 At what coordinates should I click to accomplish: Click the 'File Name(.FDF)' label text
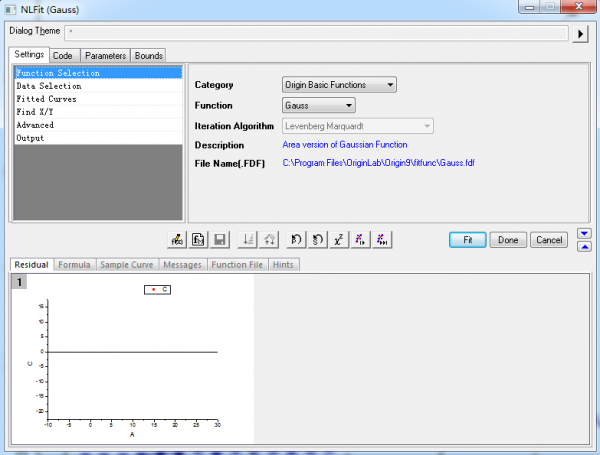[230, 164]
